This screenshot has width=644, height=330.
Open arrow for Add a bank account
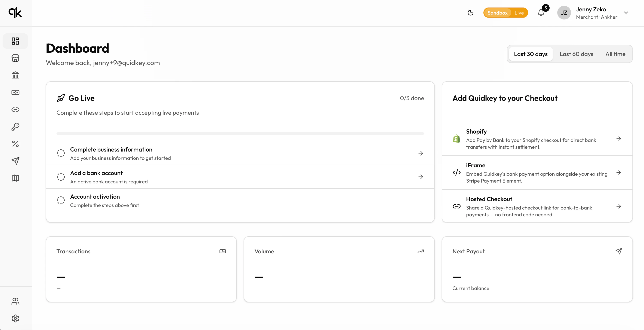pos(420,177)
